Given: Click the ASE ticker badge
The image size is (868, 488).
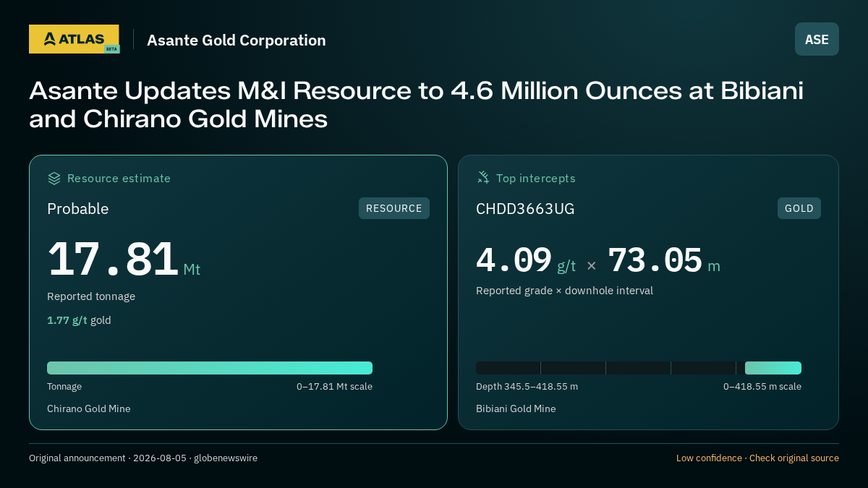Looking at the screenshot, I should click(x=817, y=39).
